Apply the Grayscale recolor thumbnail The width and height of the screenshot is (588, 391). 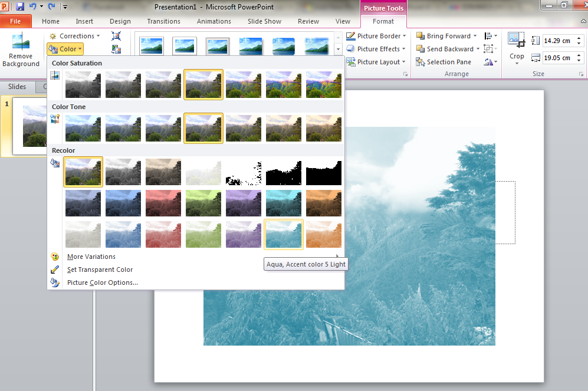(123, 172)
